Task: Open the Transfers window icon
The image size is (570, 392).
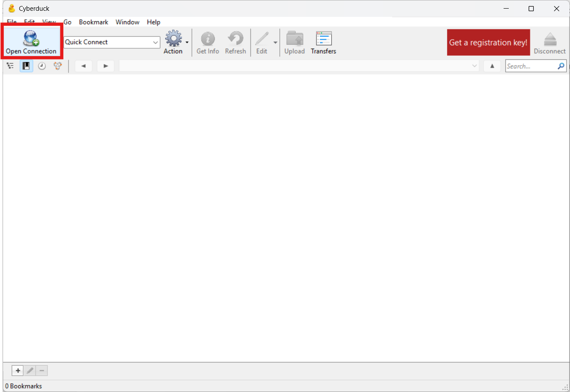Action: tap(323, 39)
